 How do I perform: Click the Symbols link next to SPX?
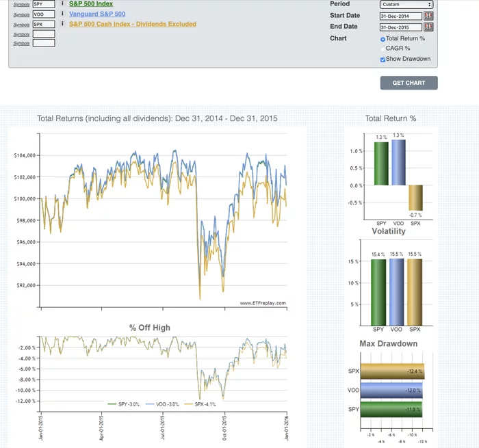(x=21, y=25)
